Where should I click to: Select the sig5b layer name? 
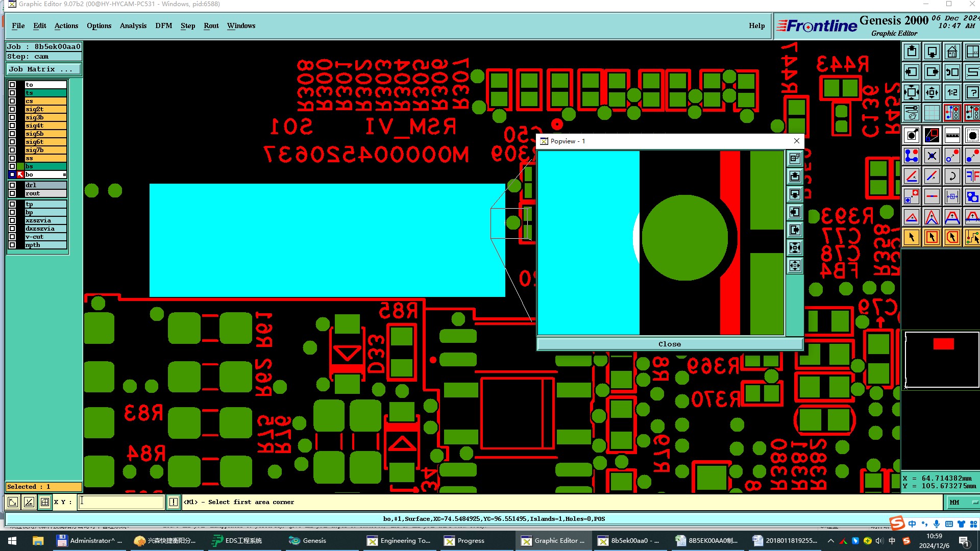pyautogui.click(x=46, y=134)
